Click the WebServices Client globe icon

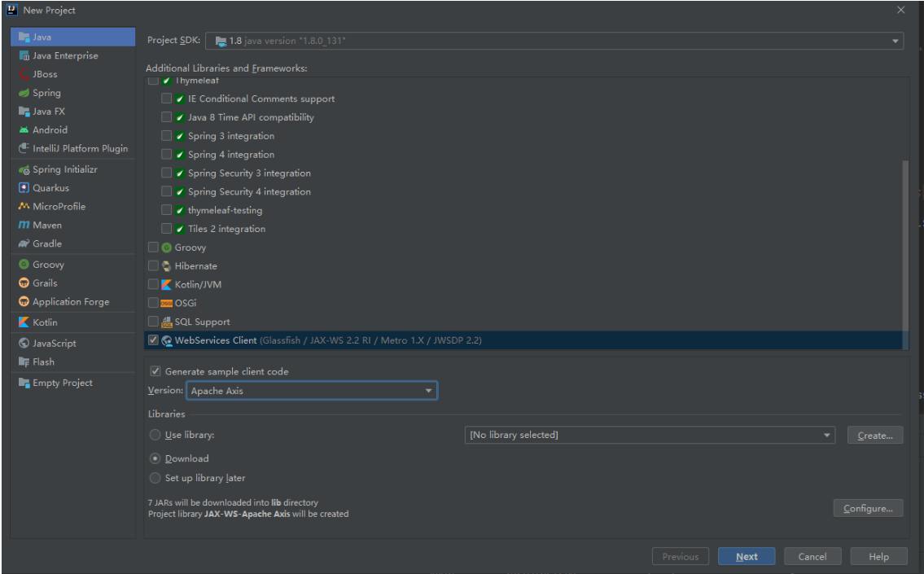click(167, 340)
